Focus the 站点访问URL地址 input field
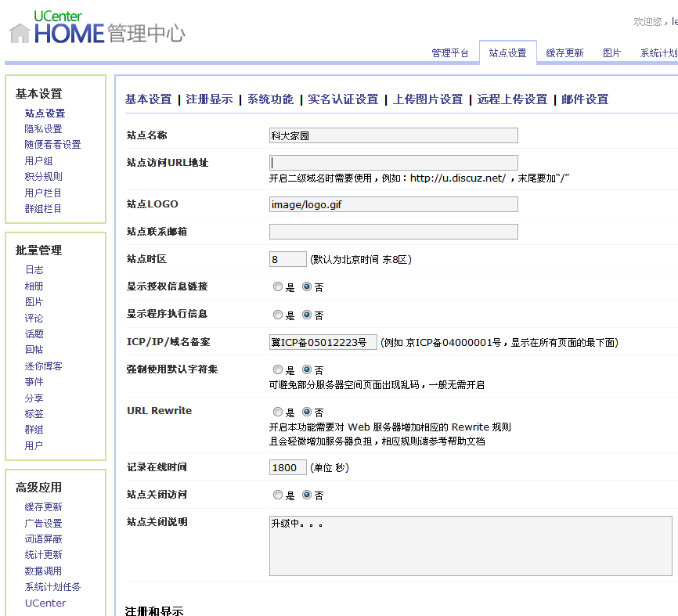This screenshot has height=616, width=678. click(x=394, y=163)
